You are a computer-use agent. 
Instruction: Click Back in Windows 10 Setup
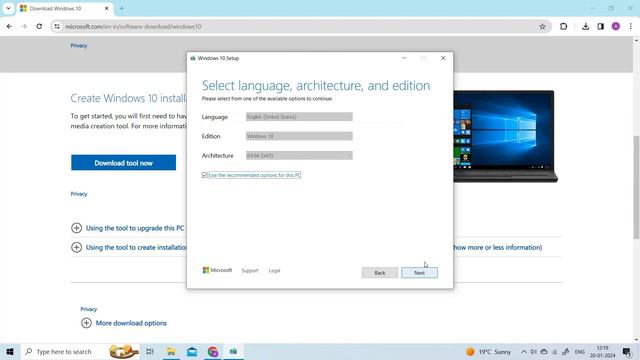(x=380, y=273)
